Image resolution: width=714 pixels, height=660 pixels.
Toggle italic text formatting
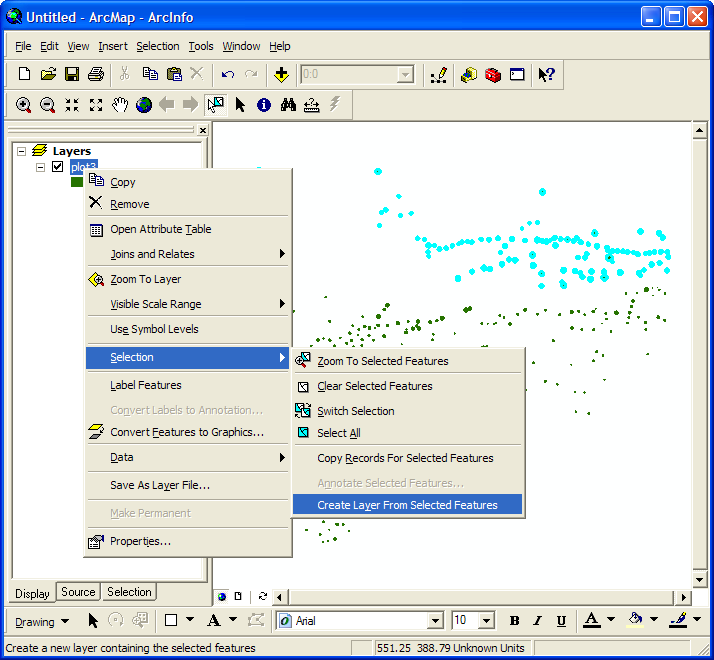coord(538,621)
